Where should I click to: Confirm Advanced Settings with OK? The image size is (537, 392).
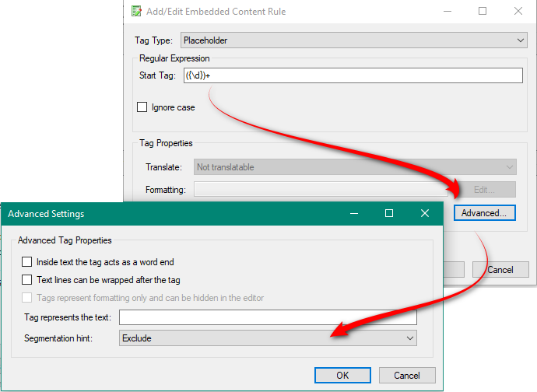pyautogui.click(x=342, y=376)
